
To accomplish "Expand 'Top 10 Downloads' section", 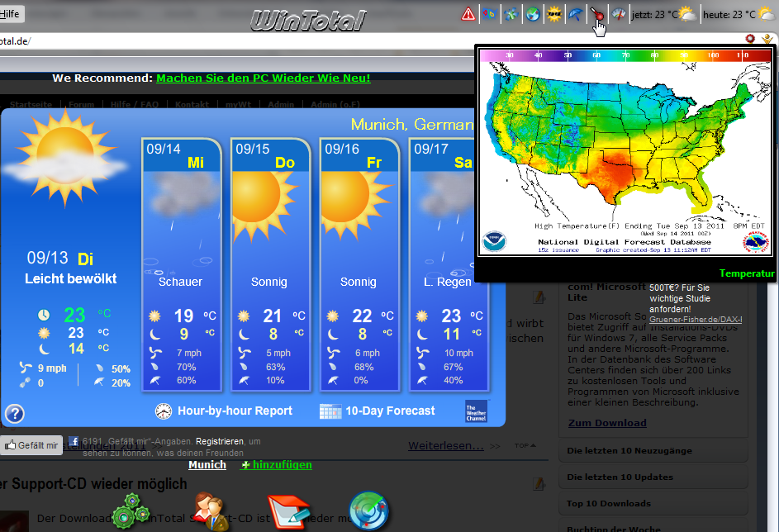I will tap(653, 503).
